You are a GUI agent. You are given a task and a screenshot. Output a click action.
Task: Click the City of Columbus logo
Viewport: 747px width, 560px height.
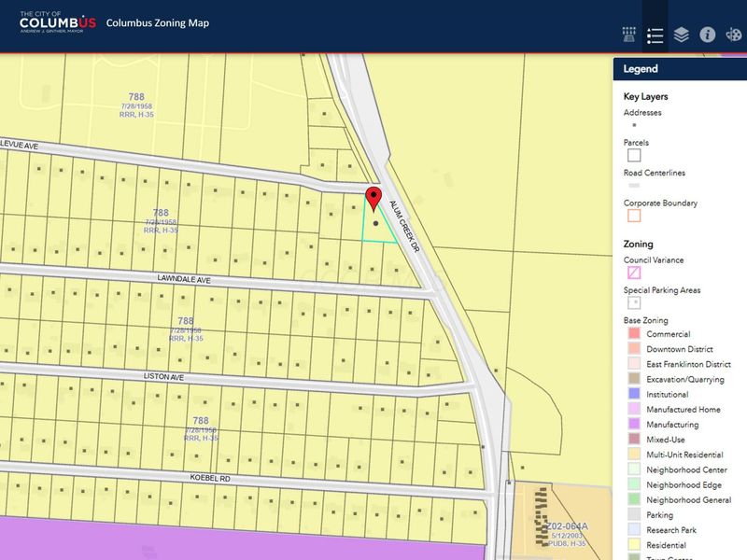coord(58,22)
